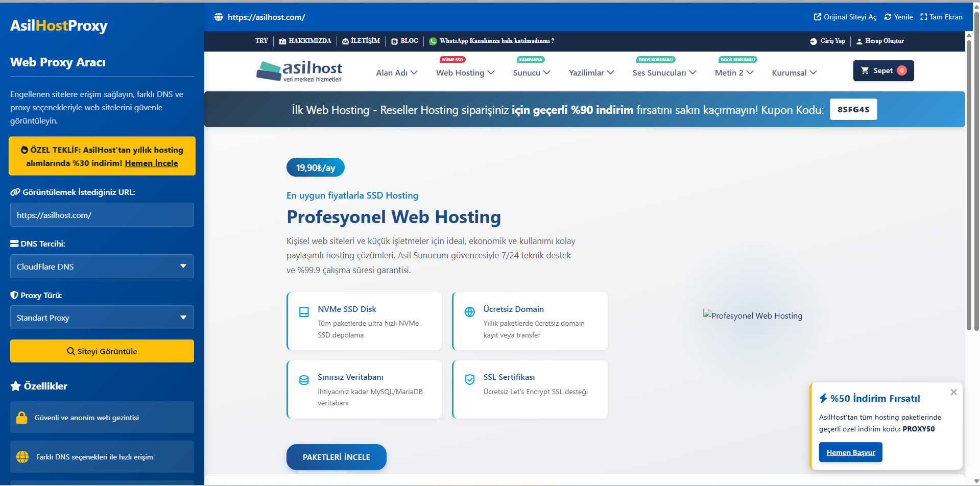
Task: Expand the Ses Sunucuları menu
Action: 664,72
